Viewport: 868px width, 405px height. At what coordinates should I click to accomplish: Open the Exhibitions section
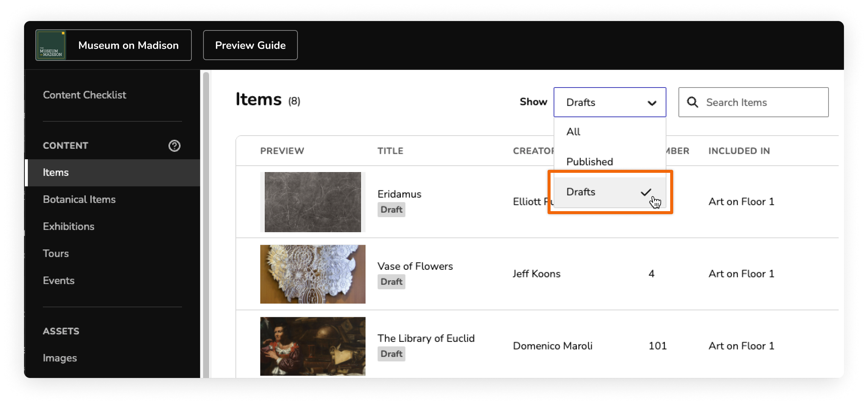pyautogui.click(x=69, y=227)
